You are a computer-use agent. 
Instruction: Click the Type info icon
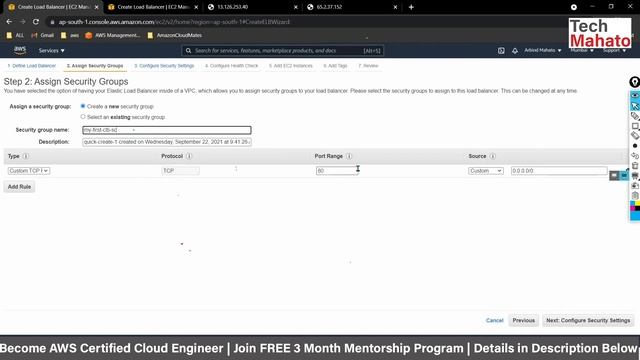(26, 156)
